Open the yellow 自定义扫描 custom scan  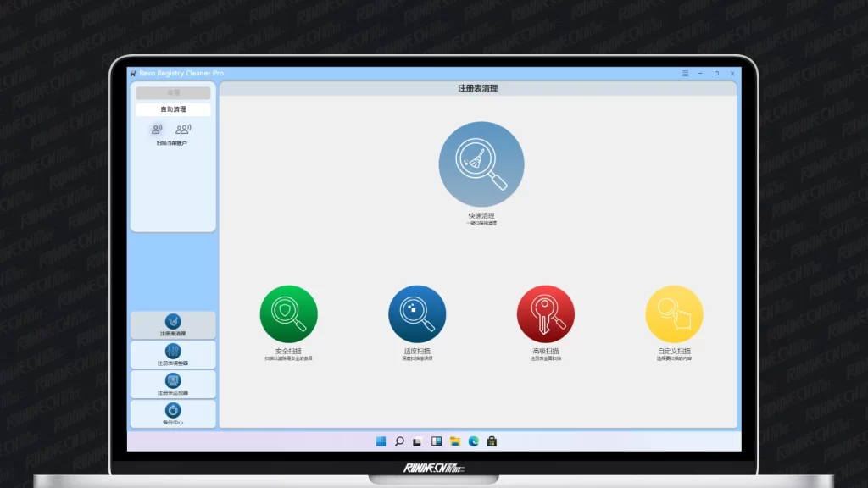(x=674, y=313)
